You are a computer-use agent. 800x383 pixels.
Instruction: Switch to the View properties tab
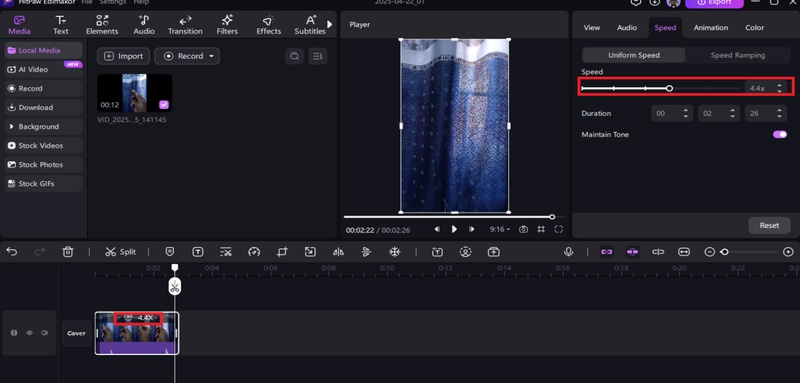[x=592, y=28]
